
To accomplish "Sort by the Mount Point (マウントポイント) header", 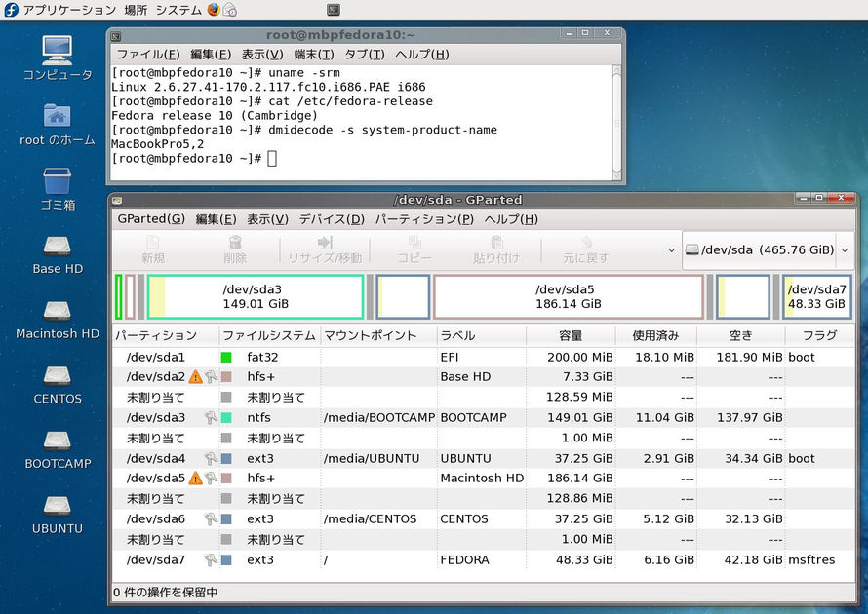I will [x=378, y=335].
